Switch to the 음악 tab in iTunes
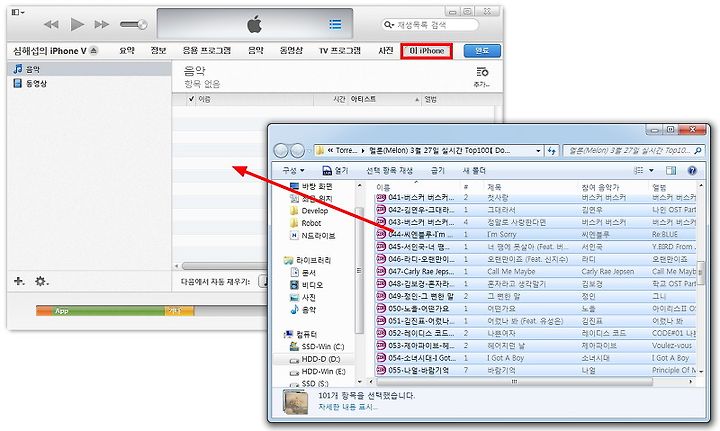This screenshot has width=720, height=431. [256, 50]
